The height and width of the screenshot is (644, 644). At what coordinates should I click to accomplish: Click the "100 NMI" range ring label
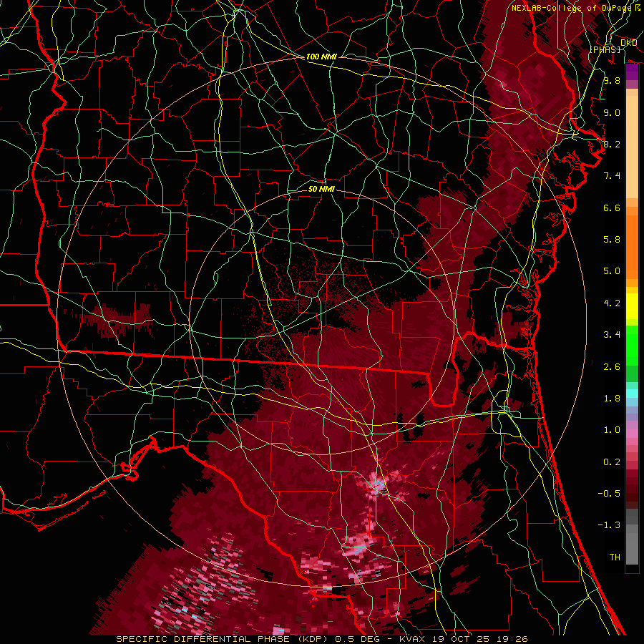pos(321,57)
